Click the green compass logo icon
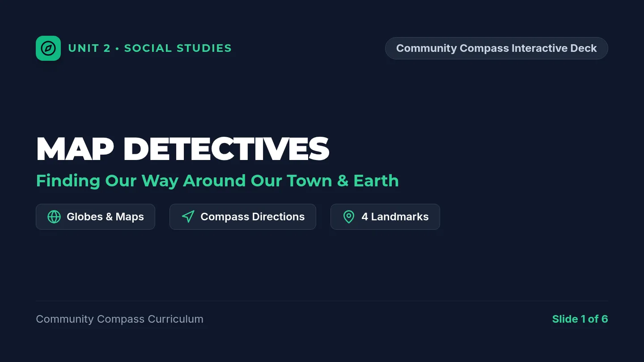Image resolution: width=644 pixels, height=362 pixels. 48,48
